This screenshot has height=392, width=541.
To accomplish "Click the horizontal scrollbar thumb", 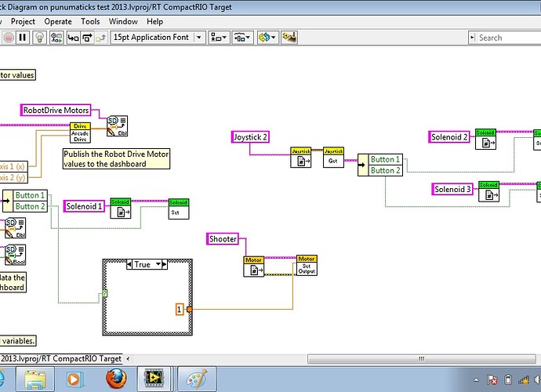I will coord(422,359).
